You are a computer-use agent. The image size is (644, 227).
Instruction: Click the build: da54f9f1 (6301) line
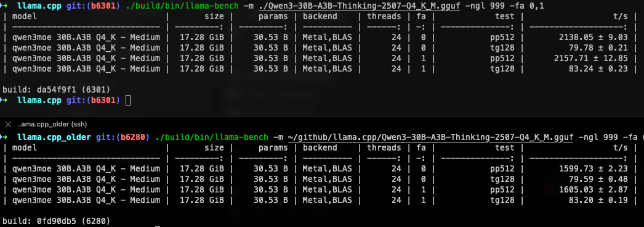point(56,89)
